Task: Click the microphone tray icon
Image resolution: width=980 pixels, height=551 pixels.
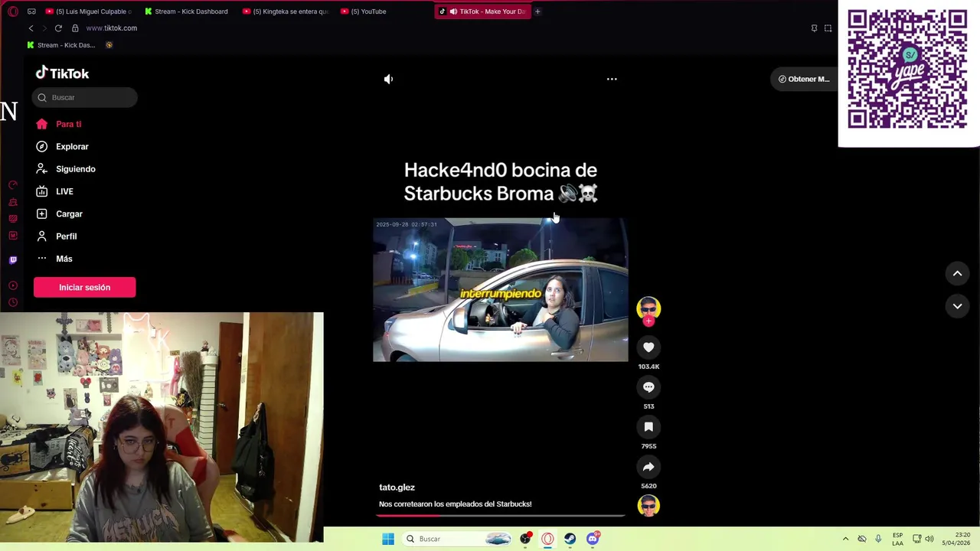Action: click(878, 539)
